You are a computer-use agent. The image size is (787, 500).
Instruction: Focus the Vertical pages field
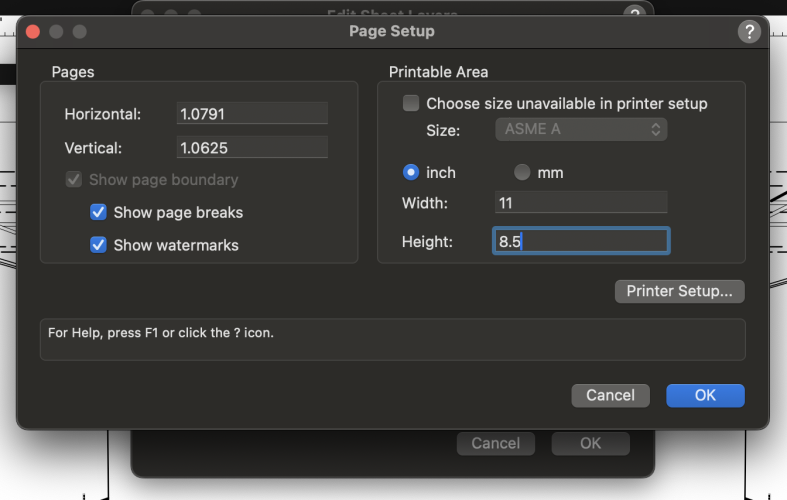coord(252,148)
